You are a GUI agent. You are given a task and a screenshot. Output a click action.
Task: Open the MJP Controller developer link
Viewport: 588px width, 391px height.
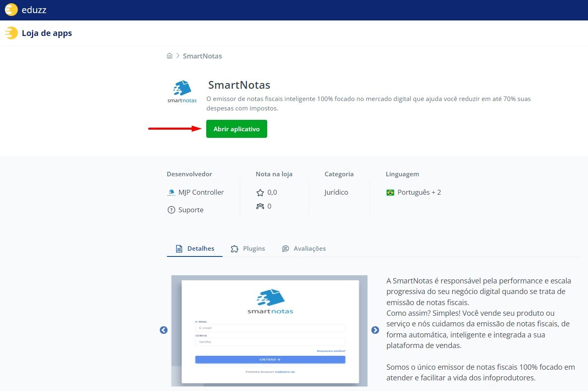(x=201, y=192)
